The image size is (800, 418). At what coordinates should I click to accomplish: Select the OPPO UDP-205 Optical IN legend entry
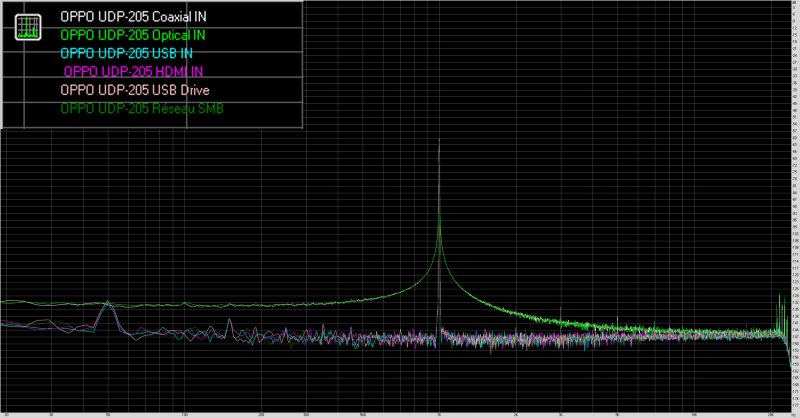pos(133,35)
